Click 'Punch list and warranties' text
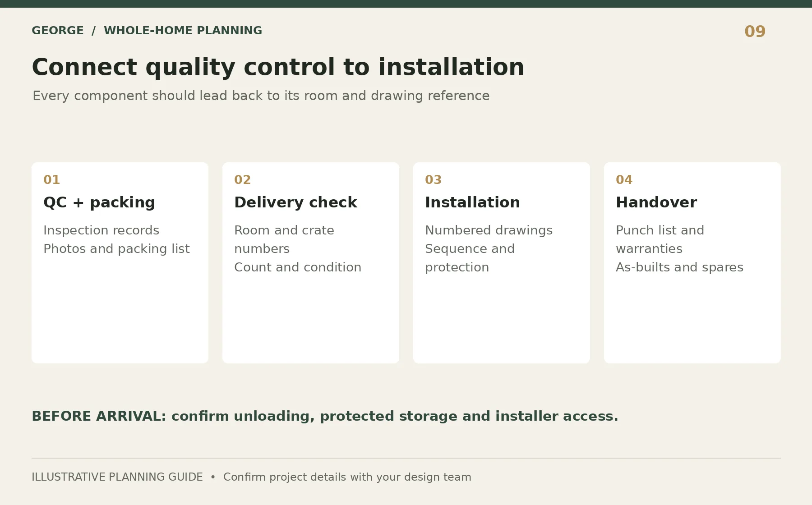 click(x=660, y=239)
